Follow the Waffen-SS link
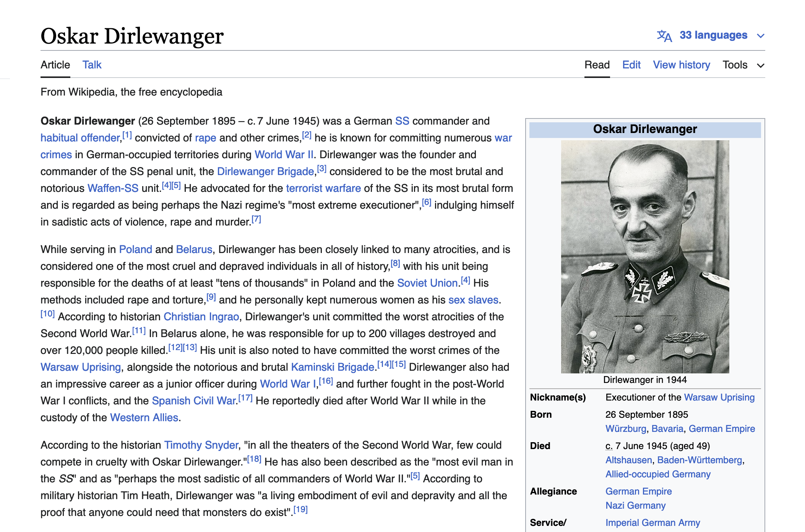 (x=113, y=188)
